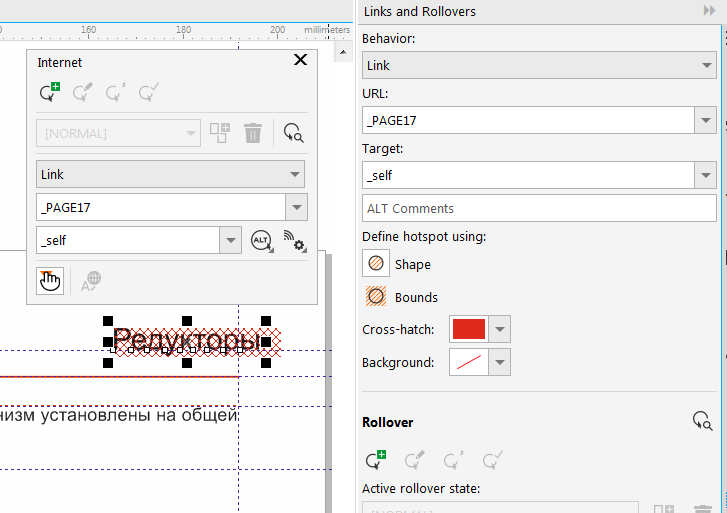Click the Редукторы text object on canvas

187,340
